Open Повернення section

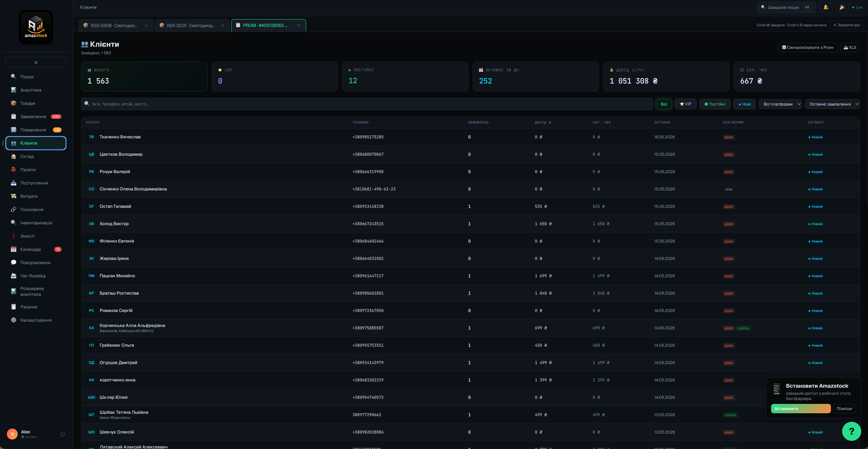coord(36,130)
